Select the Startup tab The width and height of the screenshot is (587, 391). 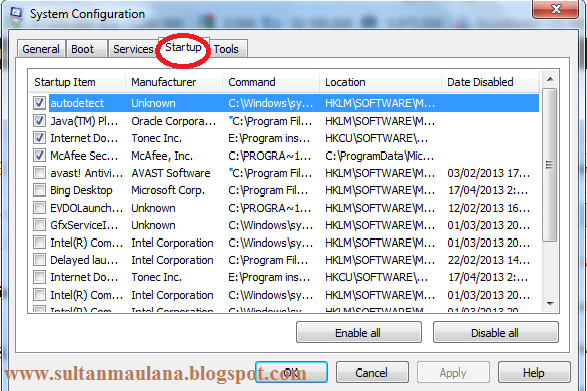[x=183, y=47]
